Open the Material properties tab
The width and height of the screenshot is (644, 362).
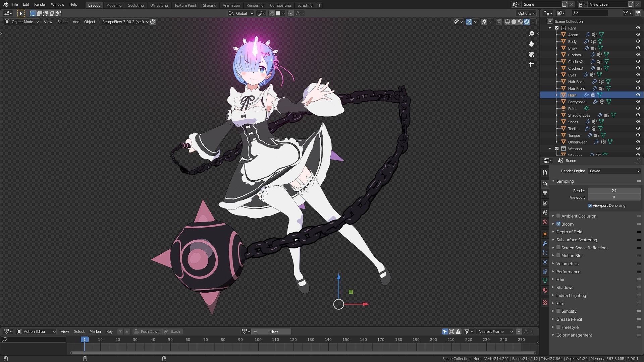545,290
